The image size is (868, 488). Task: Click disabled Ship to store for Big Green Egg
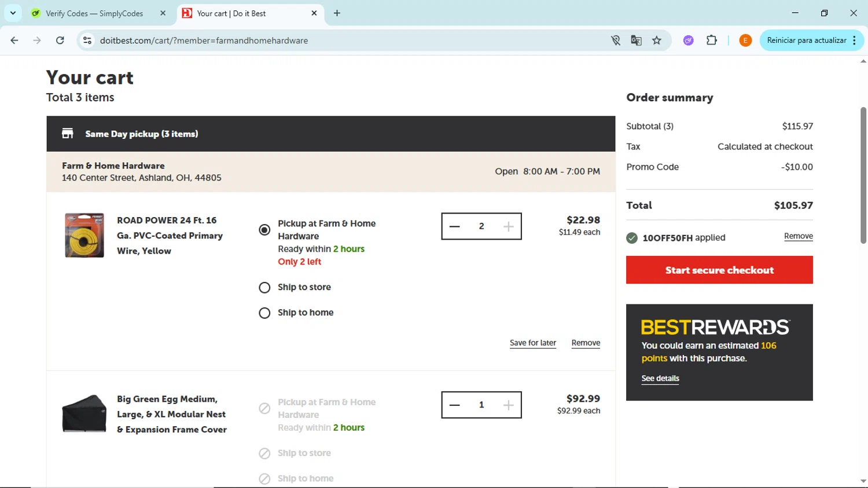pos(264,453)
